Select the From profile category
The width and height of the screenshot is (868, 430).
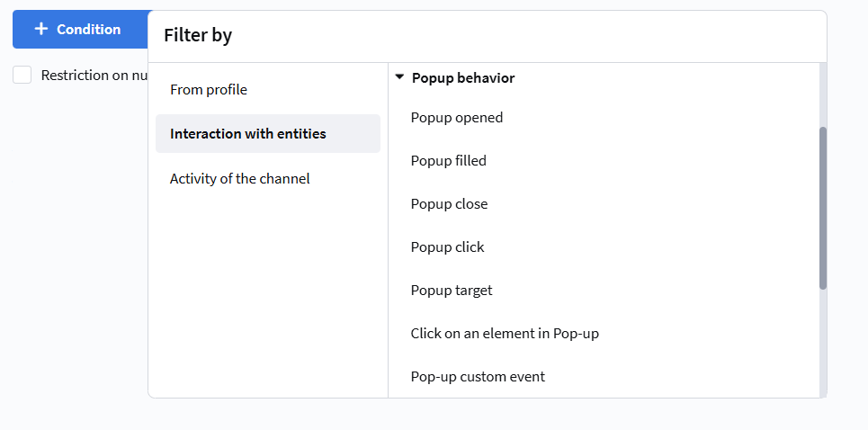click(x=209, y=90)
